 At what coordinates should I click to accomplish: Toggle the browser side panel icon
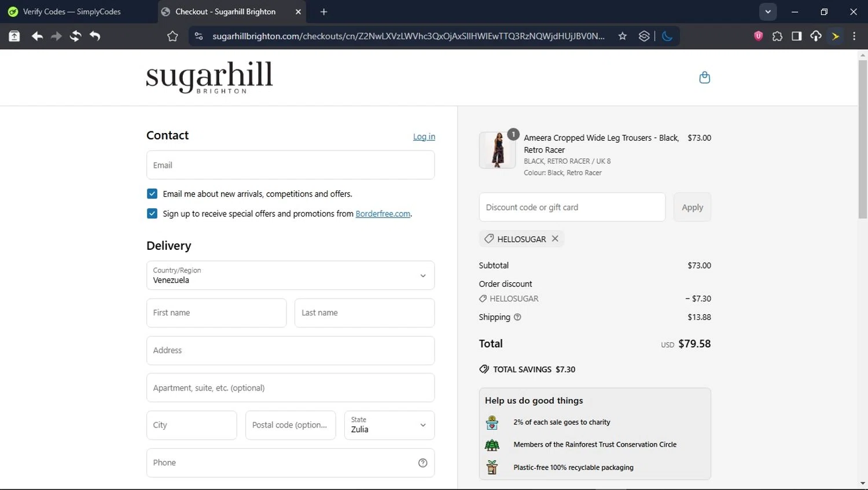(x=796, y=36)
